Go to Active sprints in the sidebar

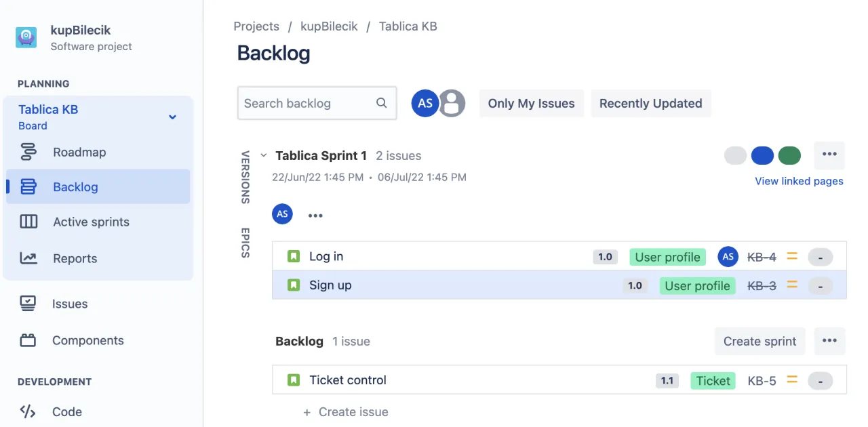click(91, 222)
